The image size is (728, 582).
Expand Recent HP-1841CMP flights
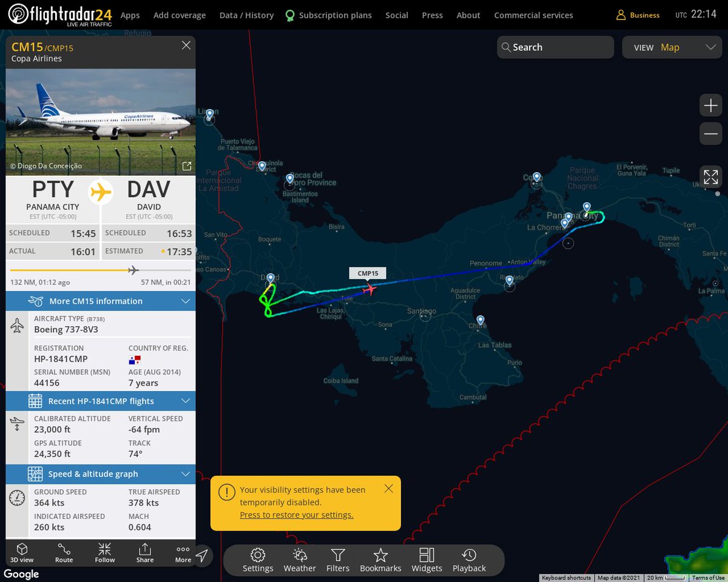point(101,401)
